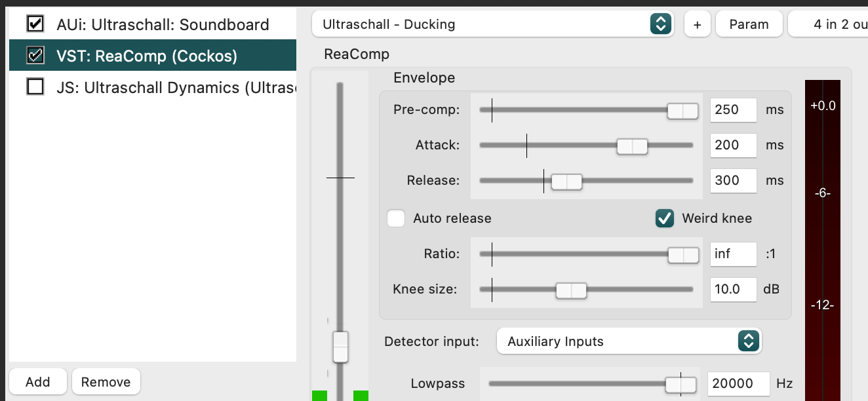The width and height of the screenshot is (868, 401).
Task: Open the Detector input dropdown
Action: click(629, 341)
